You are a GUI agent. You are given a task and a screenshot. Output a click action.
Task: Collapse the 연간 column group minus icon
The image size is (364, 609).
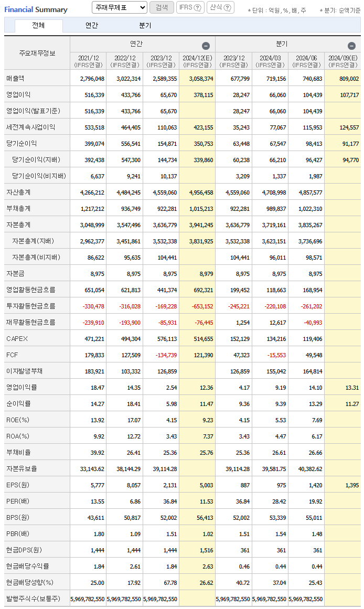click(206, 46)
